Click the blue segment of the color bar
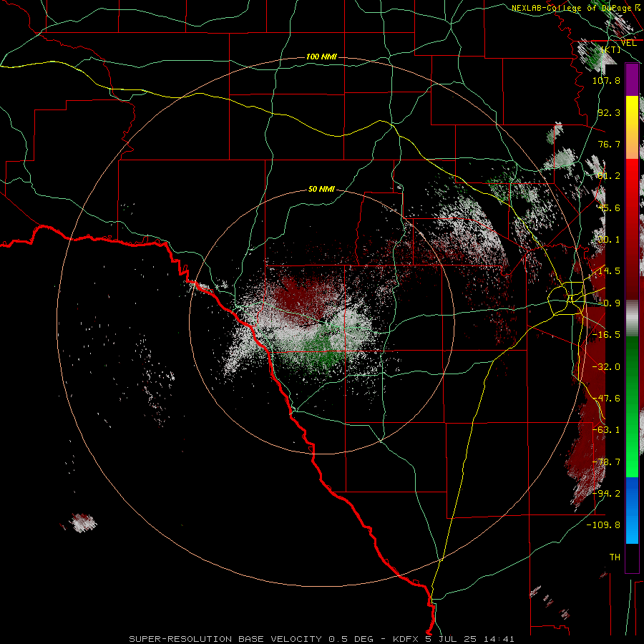Image resolution: width=644 pixels, height=644 pixels. click(632, 510)
